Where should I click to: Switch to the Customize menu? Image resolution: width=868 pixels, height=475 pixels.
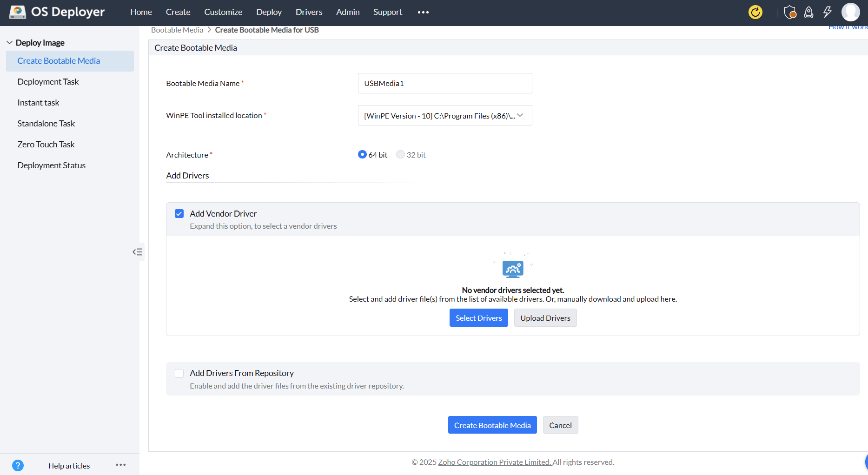pyautogui.click(x=223, y=12)
